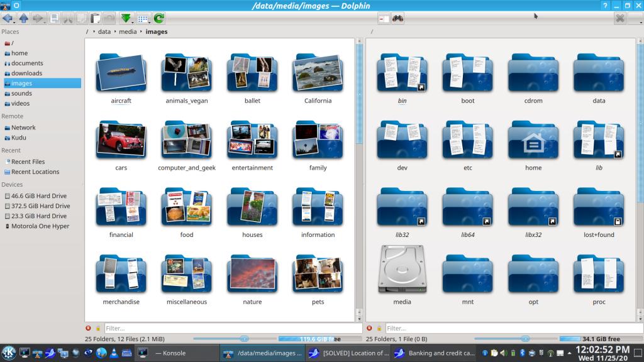644x362 pixels.
Task: Close the left pane filter bar
Action: pos(89,328)
